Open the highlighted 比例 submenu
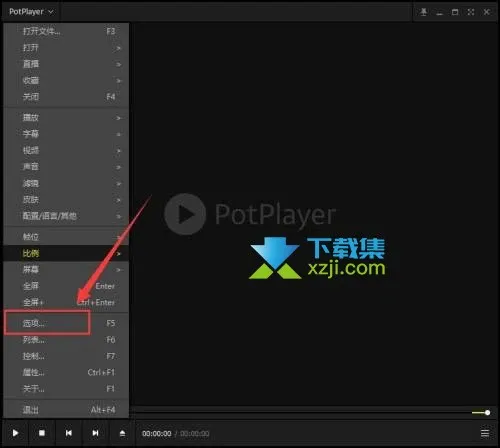 pos(66,253)
